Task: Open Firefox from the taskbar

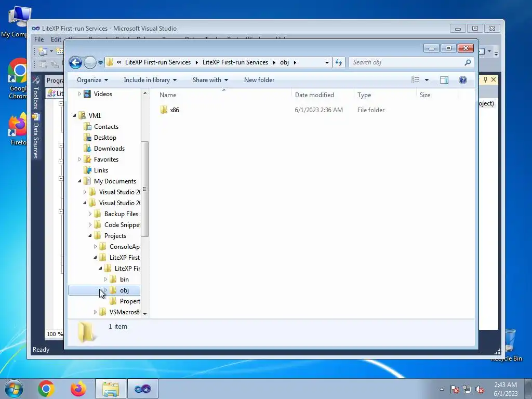Action: point(78,389)
